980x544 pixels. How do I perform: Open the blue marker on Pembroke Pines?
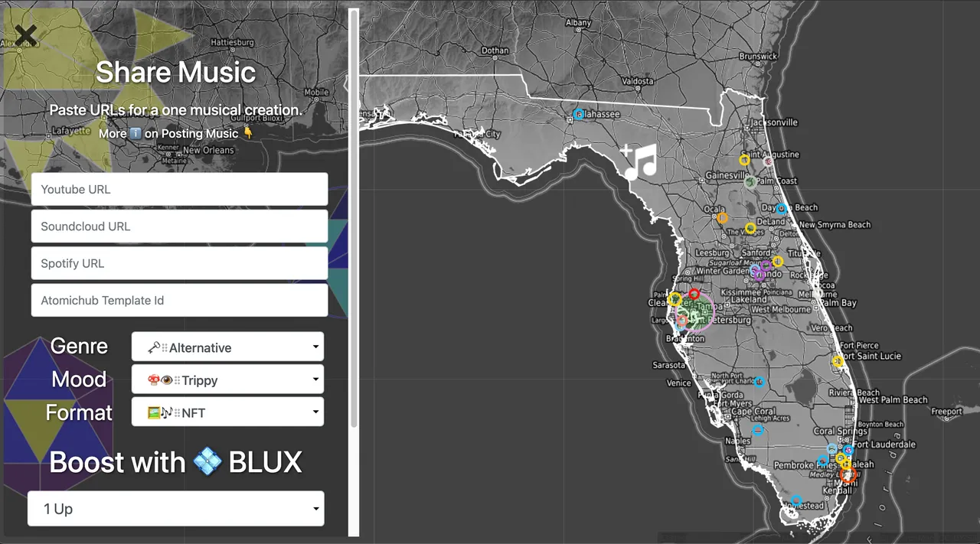tap(823, 461)
